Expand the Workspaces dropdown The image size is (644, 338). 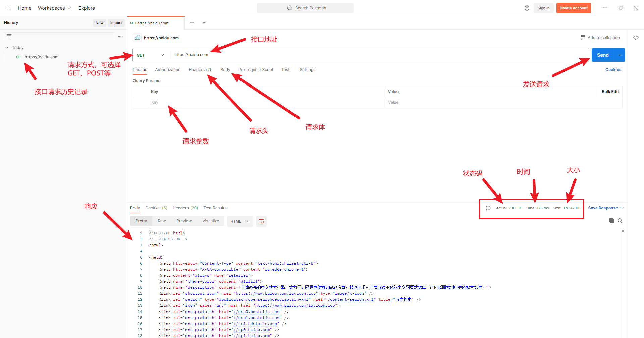click(x=54, y=8)
